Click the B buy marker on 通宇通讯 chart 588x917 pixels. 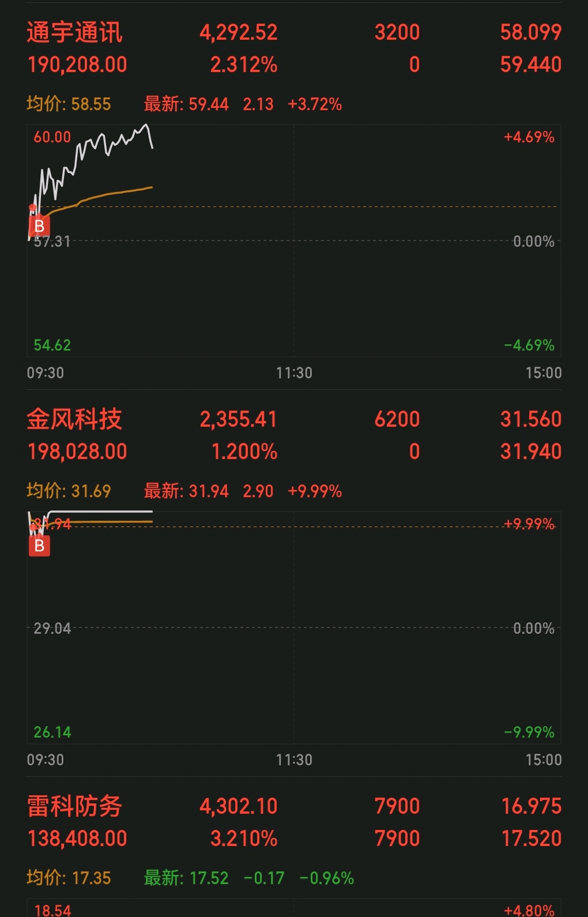(39, 226)
